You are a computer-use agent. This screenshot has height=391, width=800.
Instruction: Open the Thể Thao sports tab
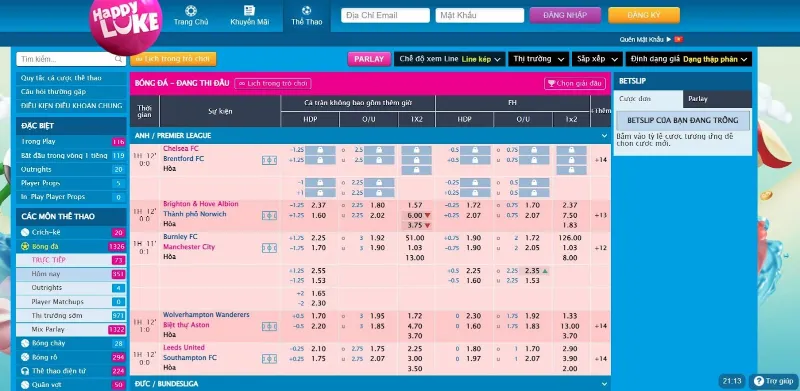(x=307, y=16)
